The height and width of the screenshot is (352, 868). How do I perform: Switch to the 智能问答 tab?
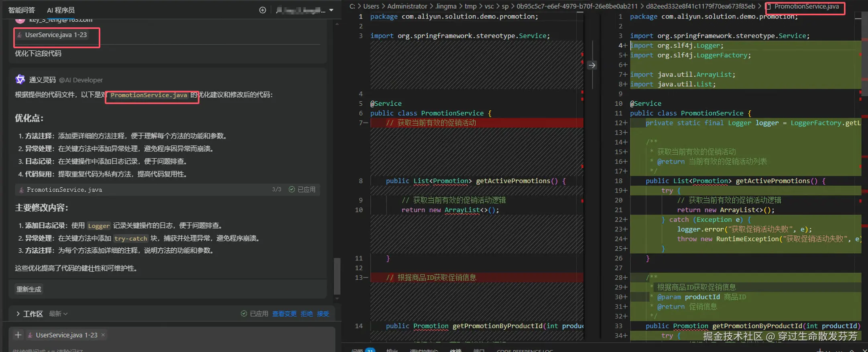tap(22, 10)
